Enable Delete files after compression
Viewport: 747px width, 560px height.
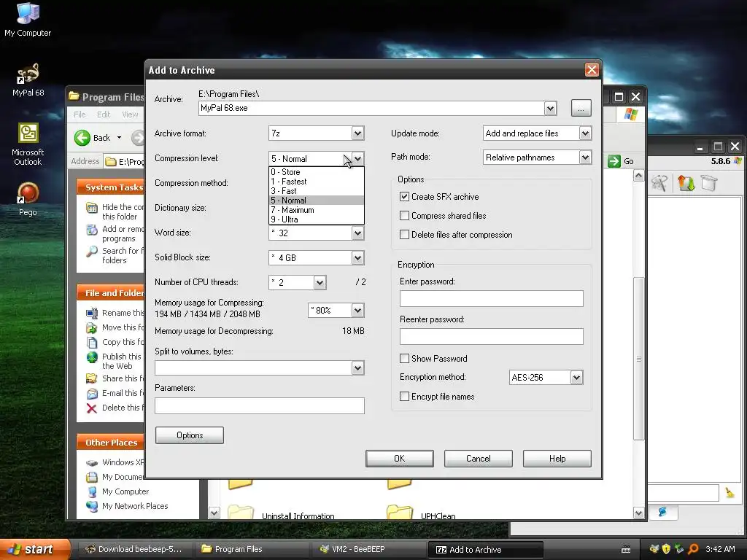tap(404, 235)
